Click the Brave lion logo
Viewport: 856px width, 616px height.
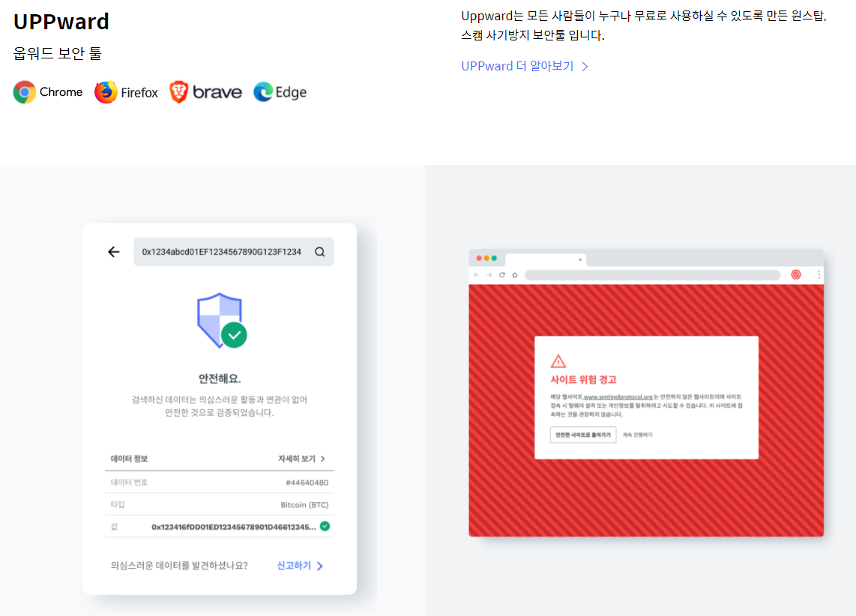tap(178, 92)
